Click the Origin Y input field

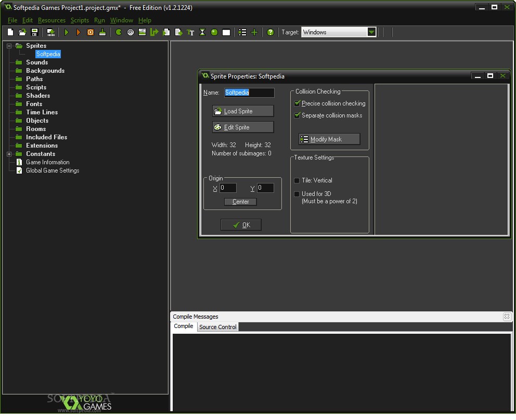tap(265, 188)
